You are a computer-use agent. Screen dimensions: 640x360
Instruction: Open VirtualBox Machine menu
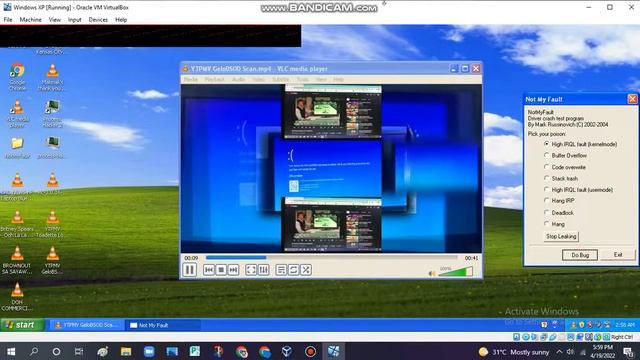(x=31, y=20)
